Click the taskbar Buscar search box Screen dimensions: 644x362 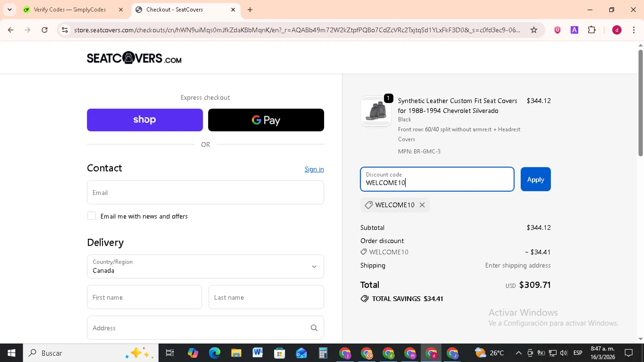click(91, 353)
